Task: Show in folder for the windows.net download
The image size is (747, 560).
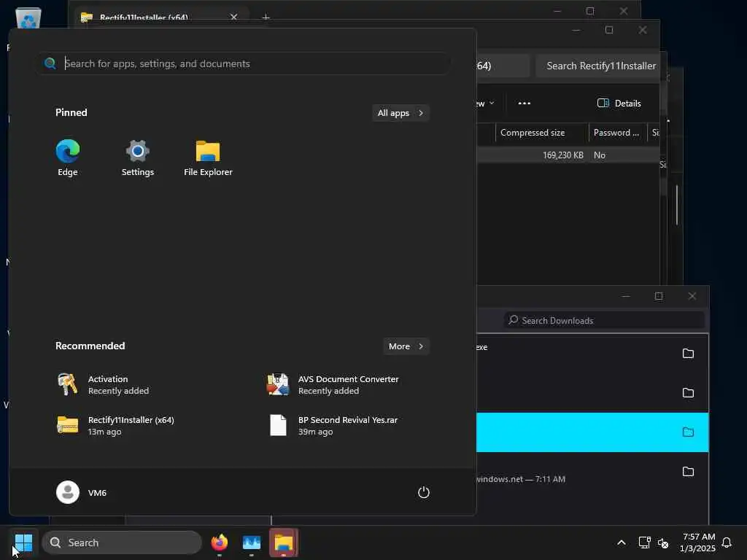Action: coord(688,472)
